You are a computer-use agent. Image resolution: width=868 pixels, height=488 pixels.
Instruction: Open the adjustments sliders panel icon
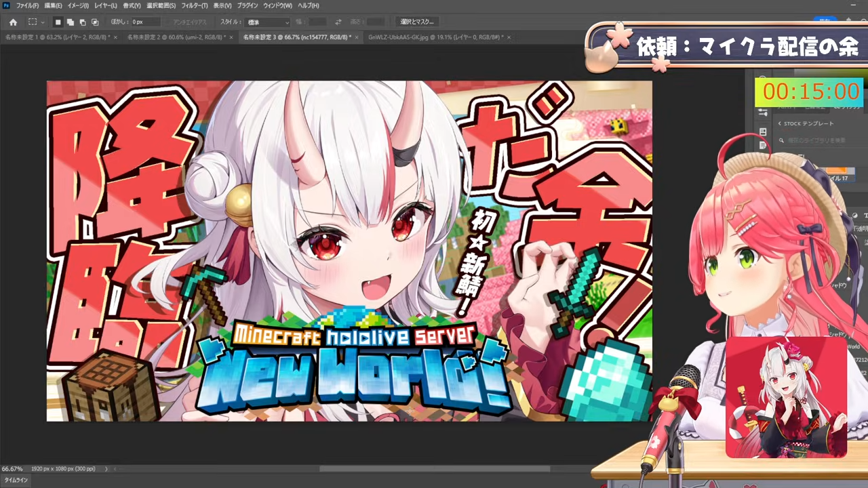point(762,112)
